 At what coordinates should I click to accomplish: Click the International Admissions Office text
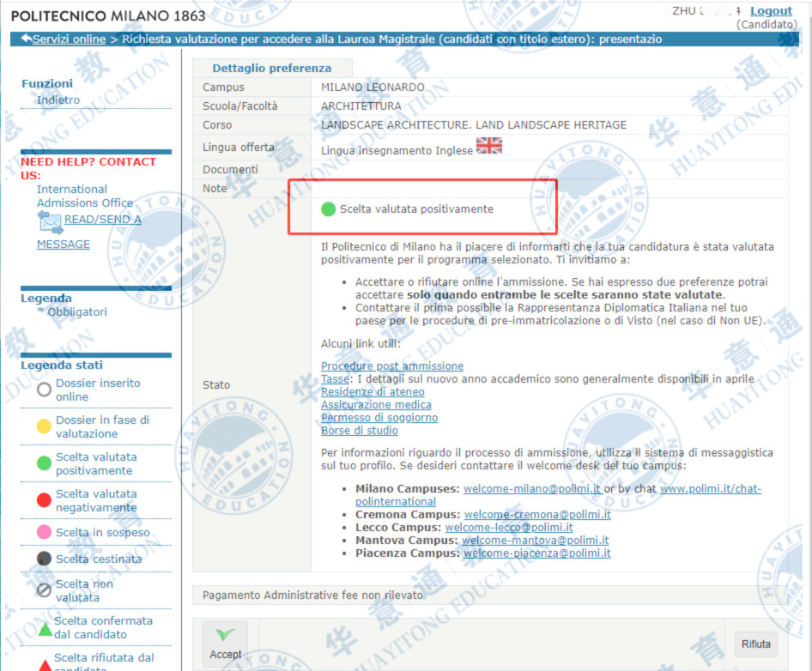point(85,196)
